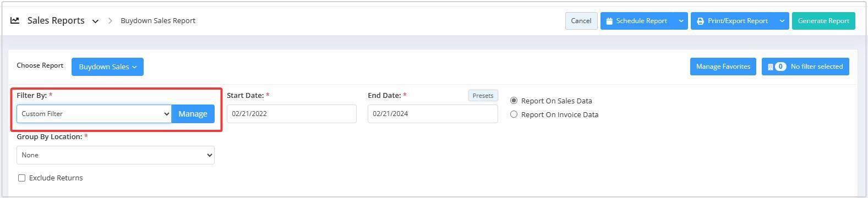Open Manage Favorites
This screenshot has width=868, height=198.
click(723, 67)
